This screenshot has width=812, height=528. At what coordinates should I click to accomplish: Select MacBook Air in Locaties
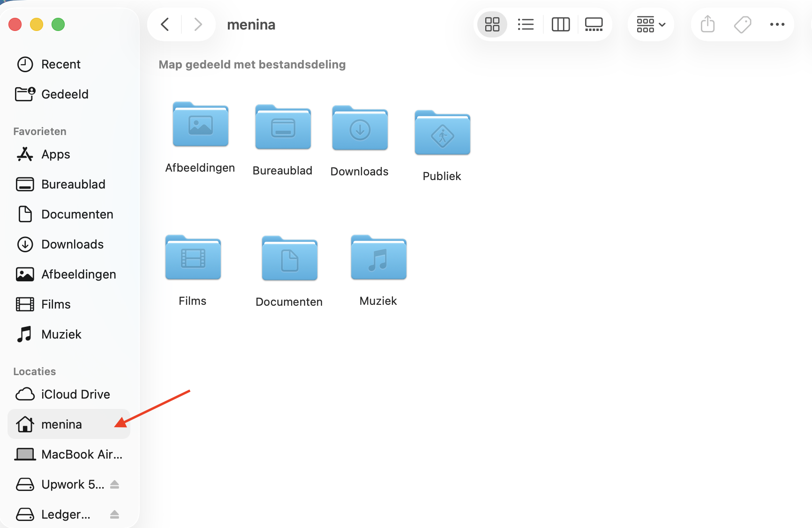point(68,454)
